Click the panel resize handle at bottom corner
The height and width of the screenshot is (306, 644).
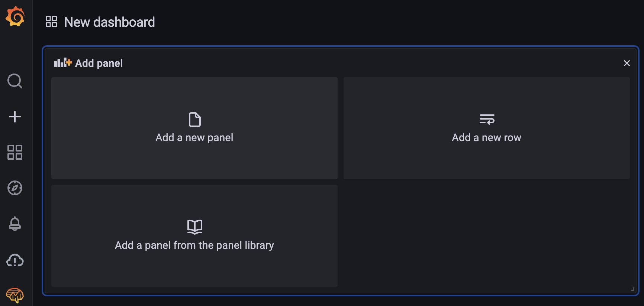click(632, 289)
